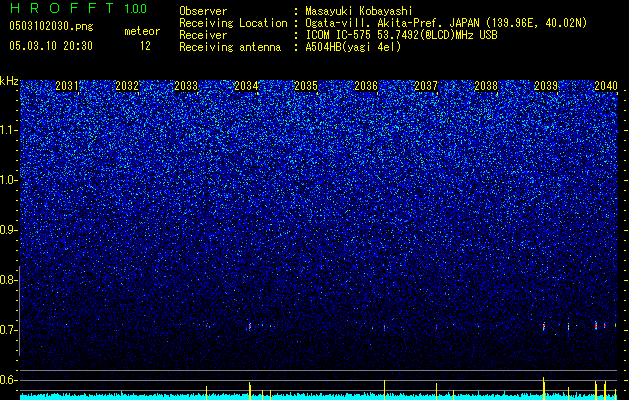Viewport: 629px width, 400px height.
Task: Select the filename 0503102030.png
Action: point(51,27)
